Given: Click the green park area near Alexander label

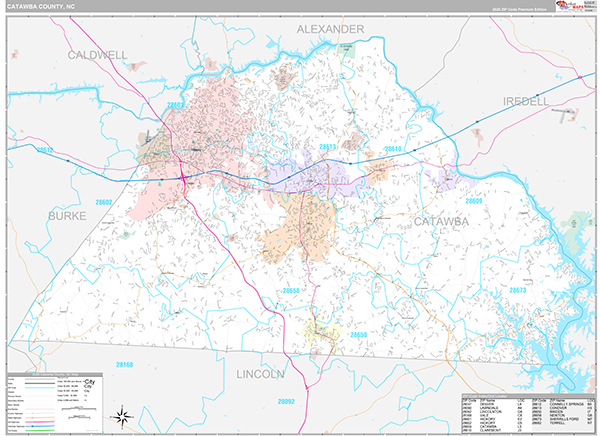Looking at the screenshot, I should (x=347, y=51).
